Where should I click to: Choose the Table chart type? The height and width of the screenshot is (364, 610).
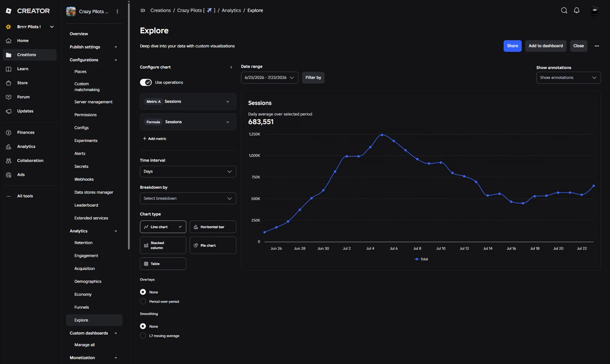pyautogui.click(x=163, y=264)
